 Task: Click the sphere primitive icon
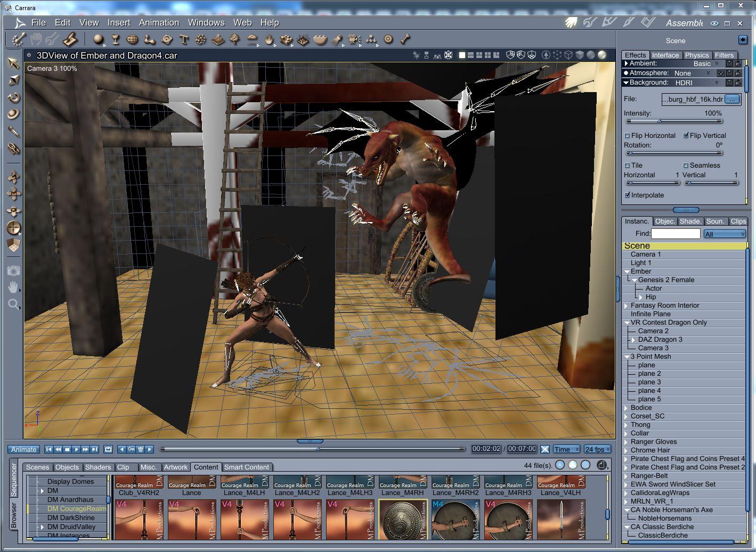tap(98, 39)
